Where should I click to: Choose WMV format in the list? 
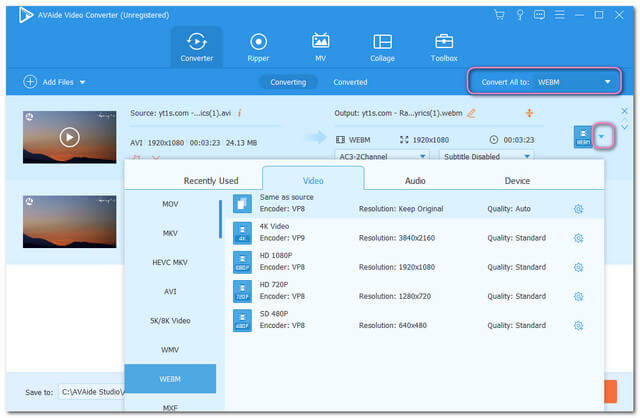coord(170,349)
